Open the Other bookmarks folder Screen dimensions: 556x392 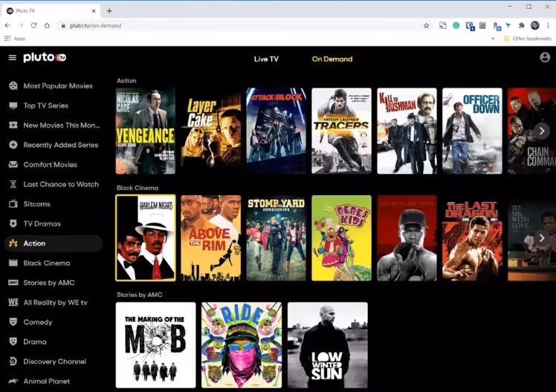[527, 39]
